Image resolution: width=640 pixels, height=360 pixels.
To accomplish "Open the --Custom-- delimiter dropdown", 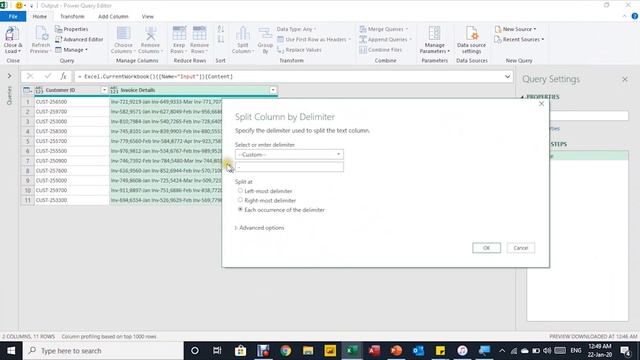I will (289, 154).
